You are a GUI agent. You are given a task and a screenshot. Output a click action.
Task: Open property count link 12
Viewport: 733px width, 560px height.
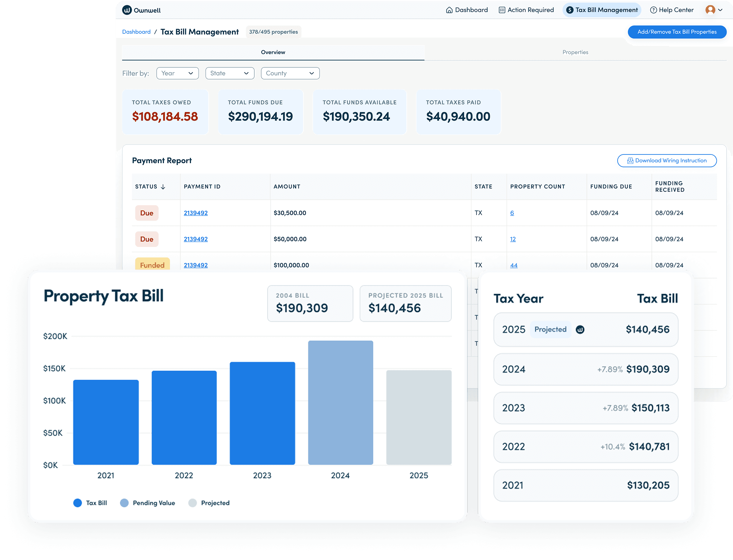pyautogui.click(x=513, y=239)
